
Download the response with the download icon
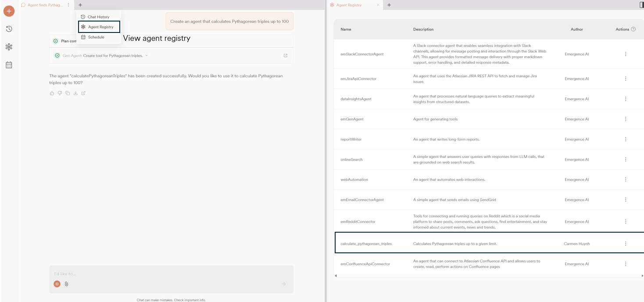(75, 93)
